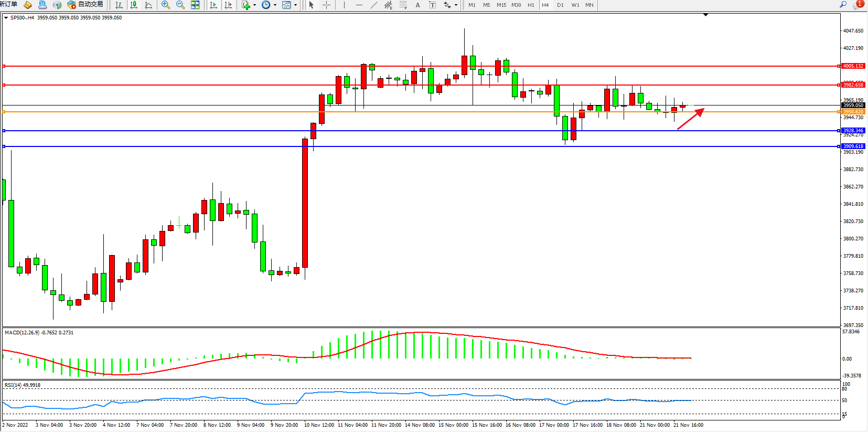Click the red 4005.132 price level label
The image size is (868, 432).
point(853,66)
